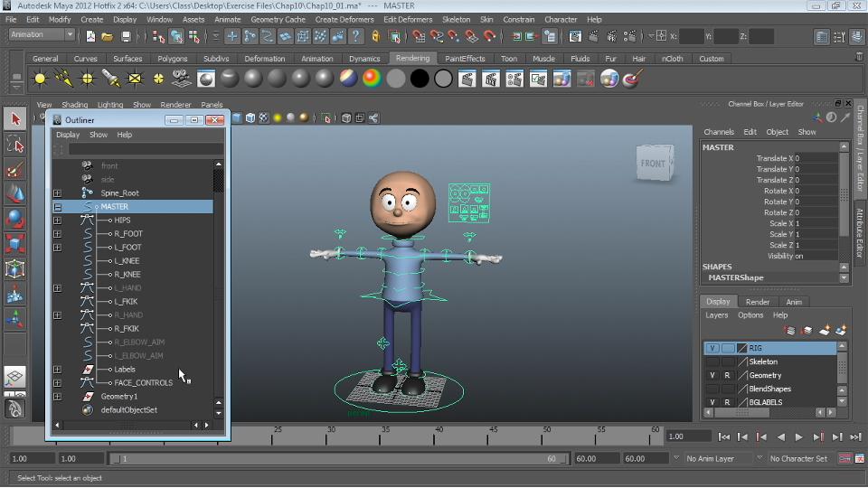The height and width of the screenshot is (488, 868).
Task: Toggle the V box on Geometry layer
Action: pyautogui.click(x=712, y=375)
